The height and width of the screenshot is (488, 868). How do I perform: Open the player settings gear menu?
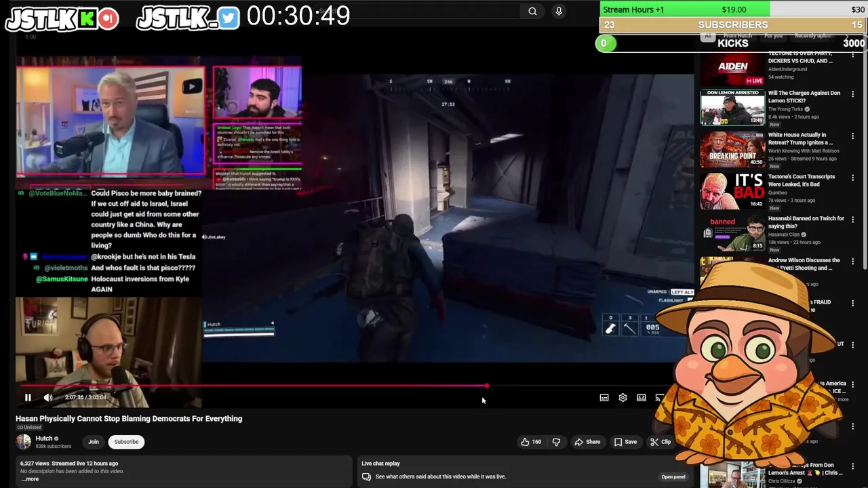click(623, 398)
